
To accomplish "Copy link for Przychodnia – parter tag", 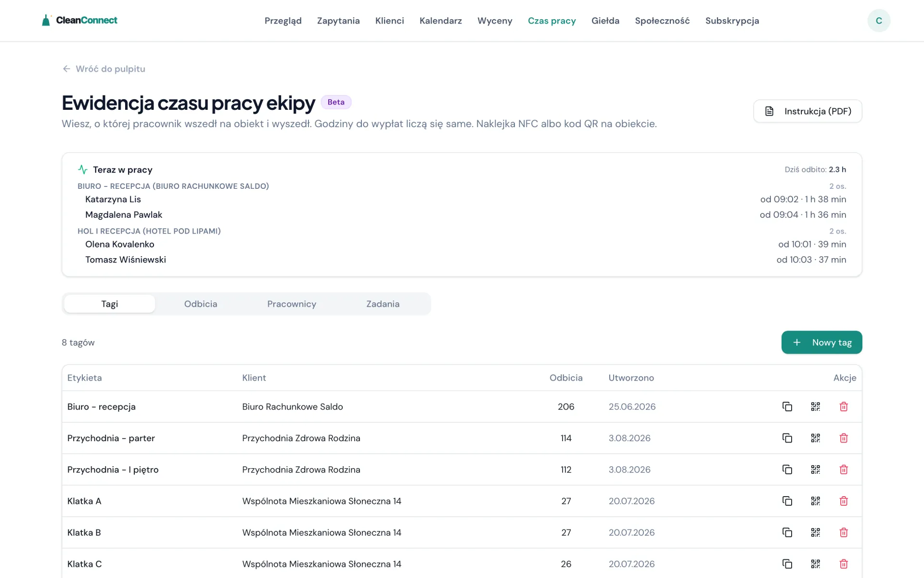I will coord(787,438).
